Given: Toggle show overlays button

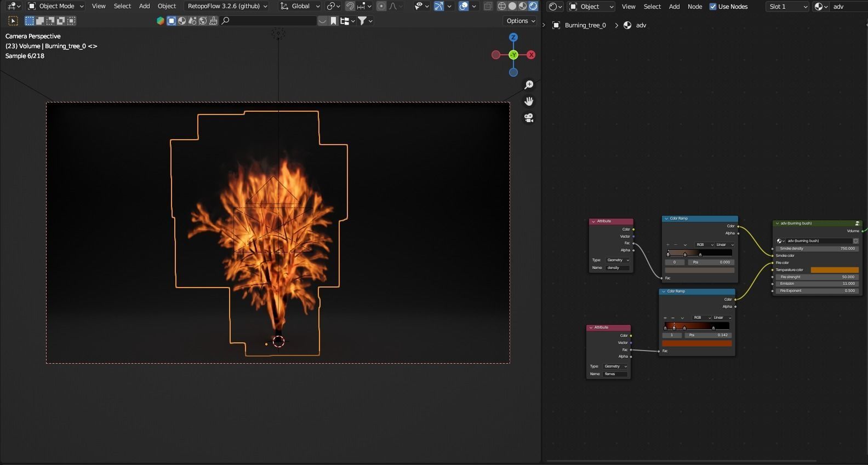Looking at the screenshot, I should click(464, 6).
